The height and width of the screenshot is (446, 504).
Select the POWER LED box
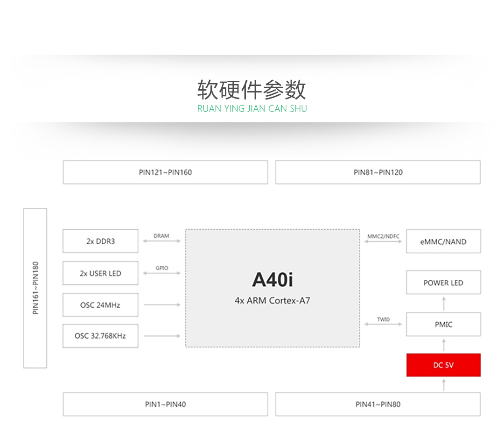click(x=443, y=283)
